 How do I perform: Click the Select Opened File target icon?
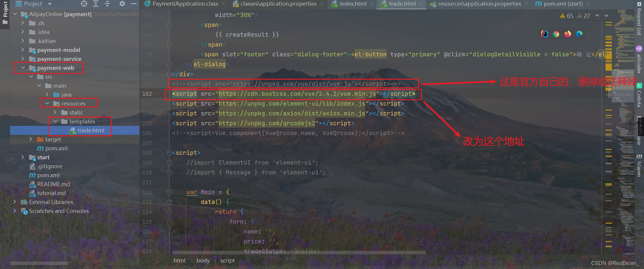point(84,4)
